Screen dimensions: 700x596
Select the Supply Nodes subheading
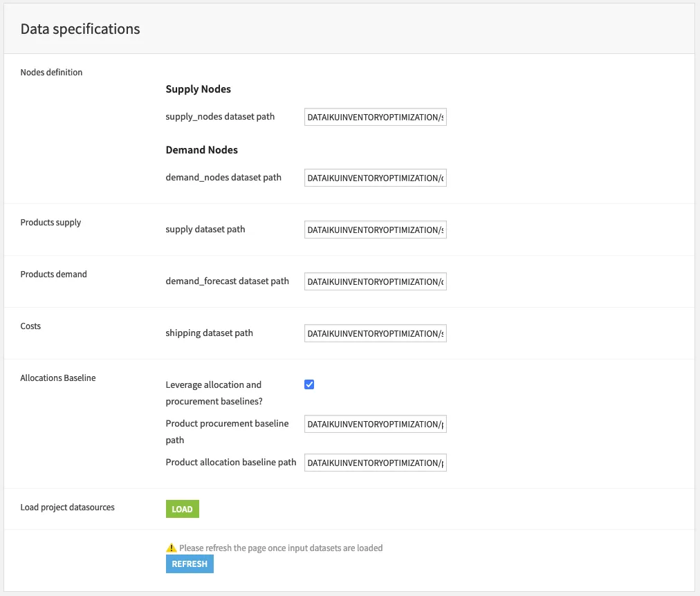click(198, 89)
